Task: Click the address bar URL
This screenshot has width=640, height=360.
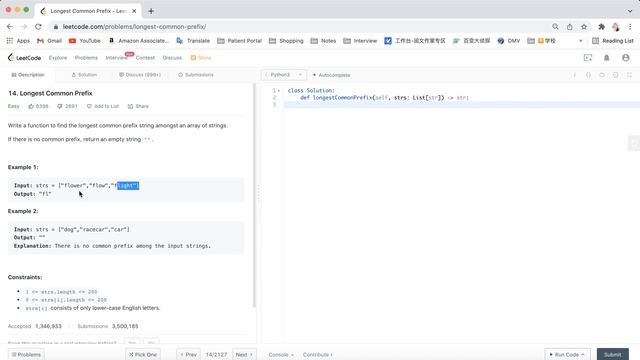Action: [134, 27]
